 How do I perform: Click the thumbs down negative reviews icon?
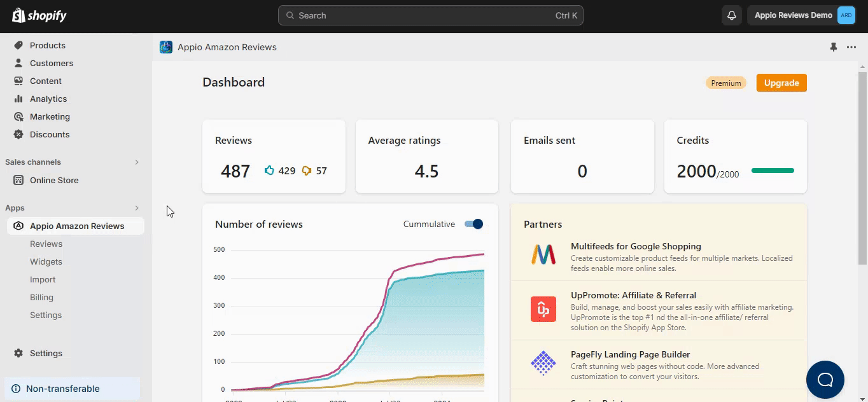coord(307,170)
